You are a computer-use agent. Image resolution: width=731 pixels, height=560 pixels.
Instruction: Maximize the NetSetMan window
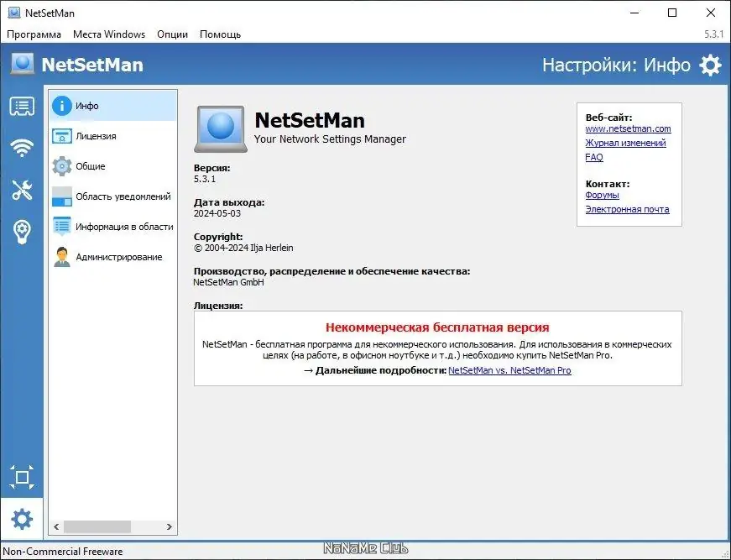(672, 13)
